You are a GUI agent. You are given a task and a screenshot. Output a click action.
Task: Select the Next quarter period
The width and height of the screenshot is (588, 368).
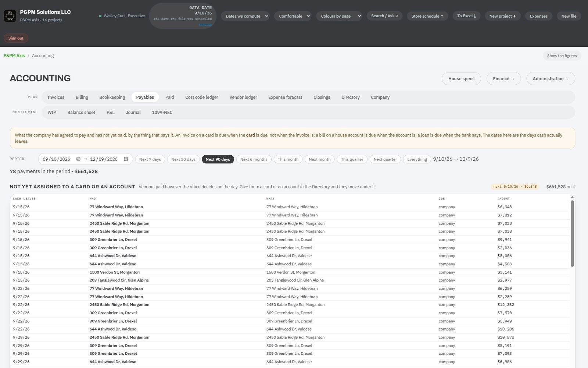385,159
